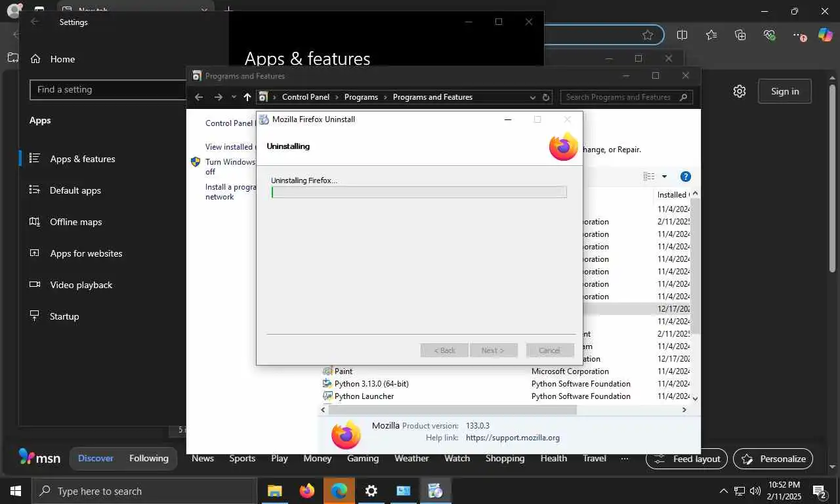Image resolution: width=840 pixels, height=504 pixels.
Task: Click the Feed layout button
Action: point(686,459)
